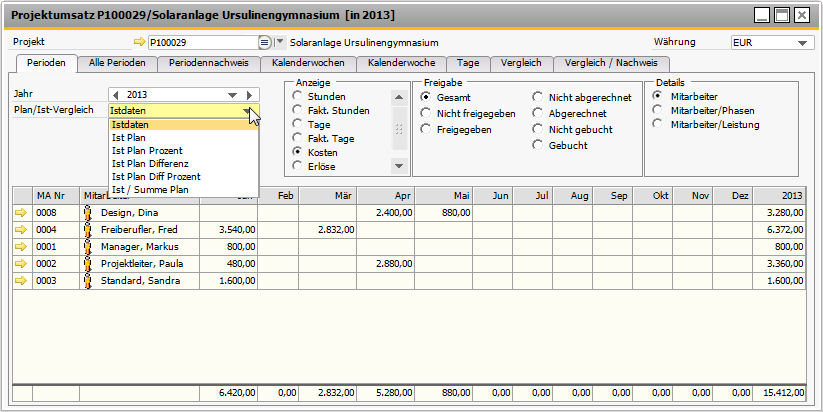Choose Mitarbeiter/Phasen details option

coord(657,110)
